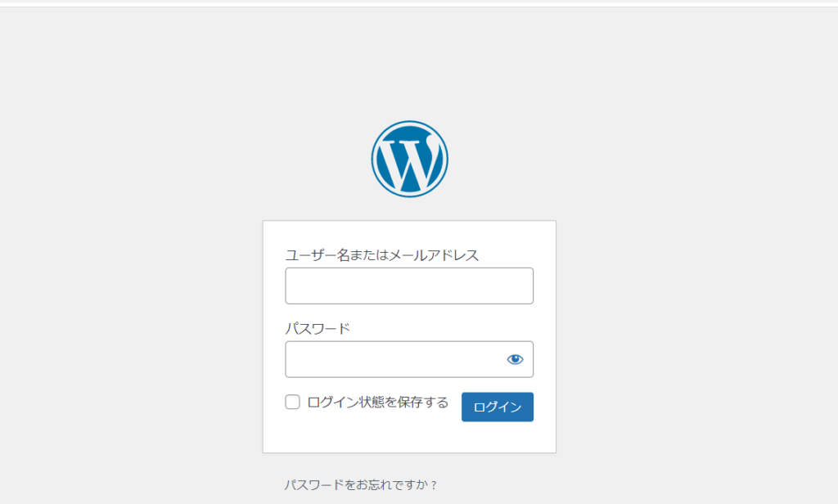Screen dimensions: 838x504
Task: Focus the パスワード input field
Action: 393,359
